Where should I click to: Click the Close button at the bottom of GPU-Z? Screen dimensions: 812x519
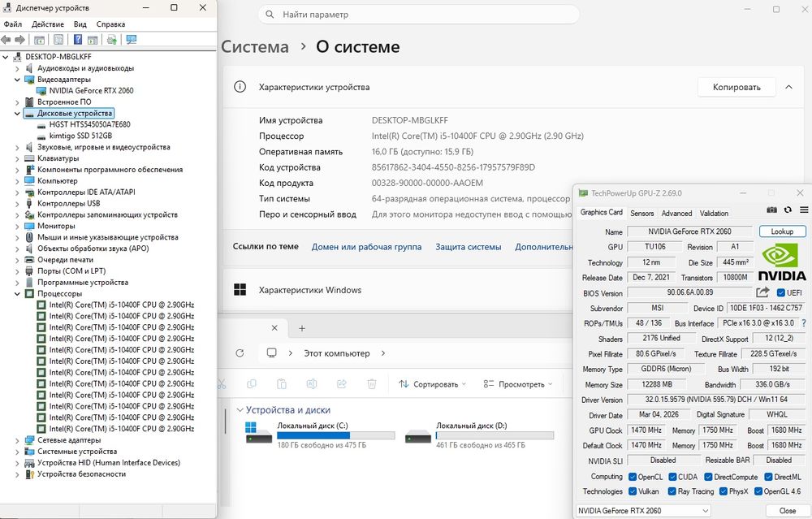click(x=787, y=511)
